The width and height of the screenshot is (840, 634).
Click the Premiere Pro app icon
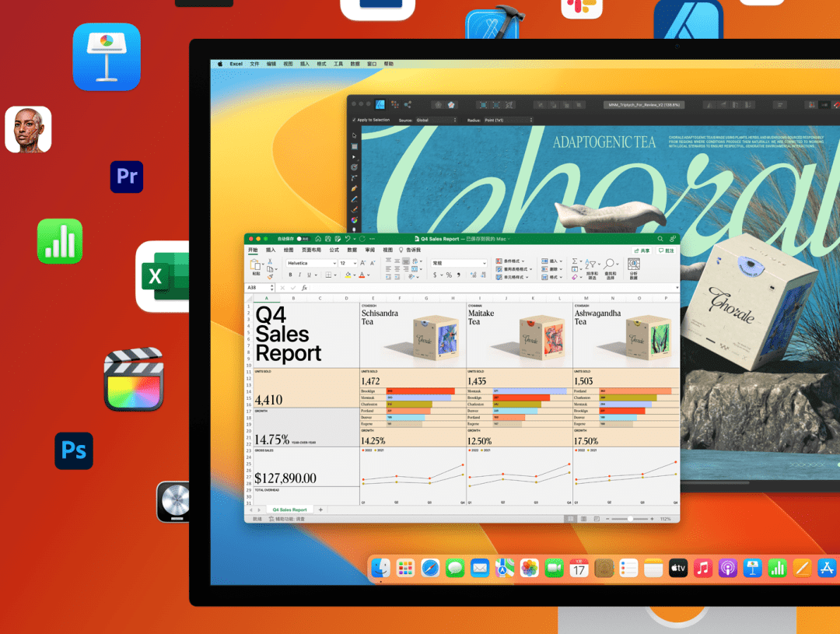(127, 177)
